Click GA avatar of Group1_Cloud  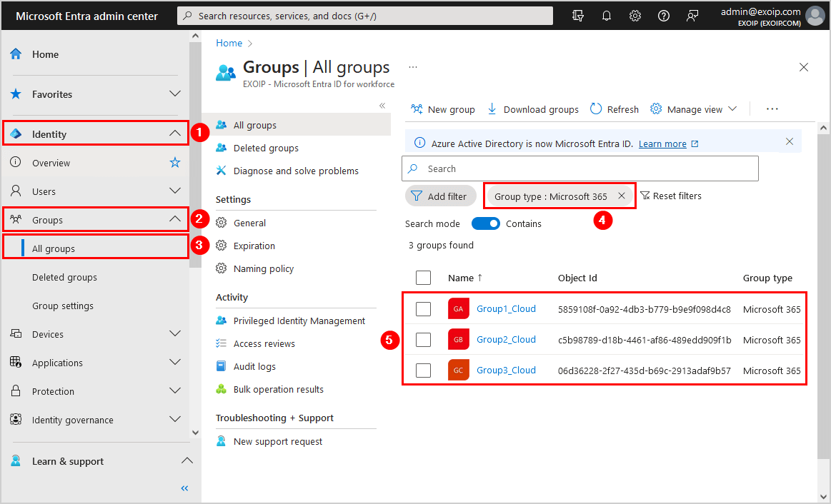click(459, 308)
